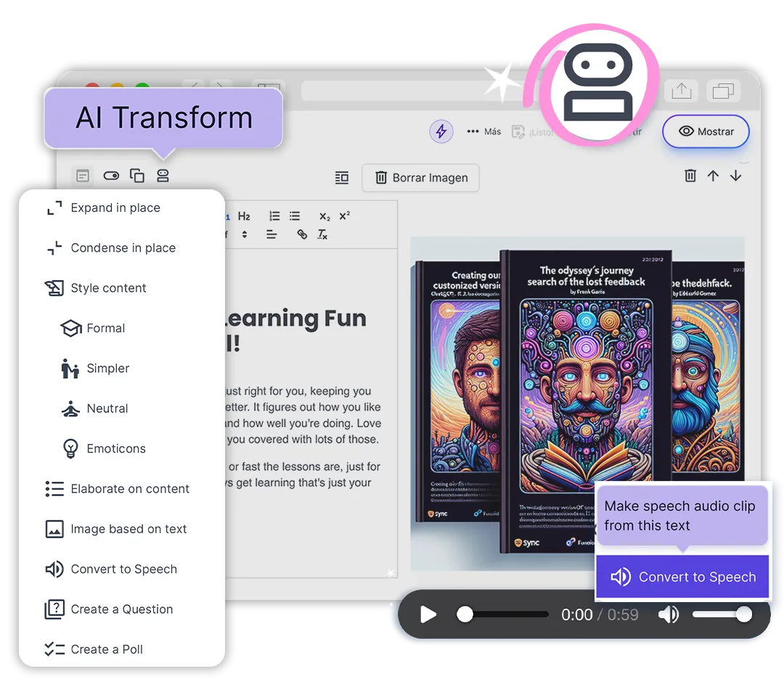784x687 pixels.
Task: Show preview with the Mostrar eye button
Action: (705, 131)
